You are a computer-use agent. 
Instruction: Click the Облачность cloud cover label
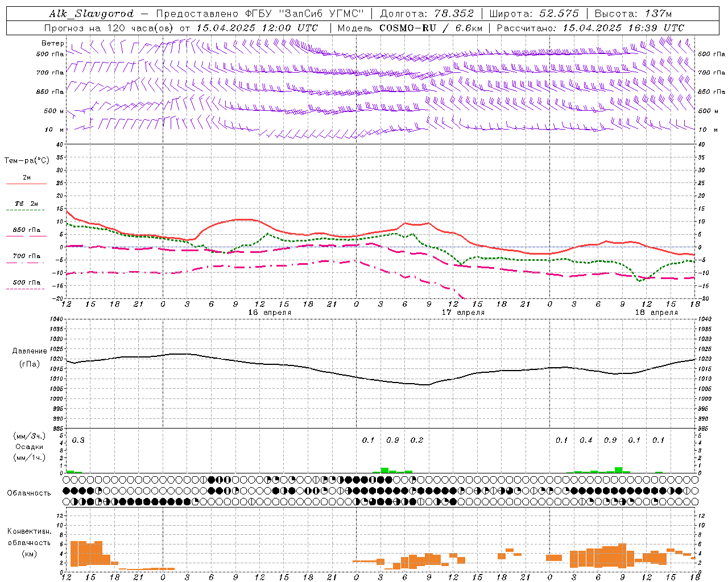click(x=29, y=493)
